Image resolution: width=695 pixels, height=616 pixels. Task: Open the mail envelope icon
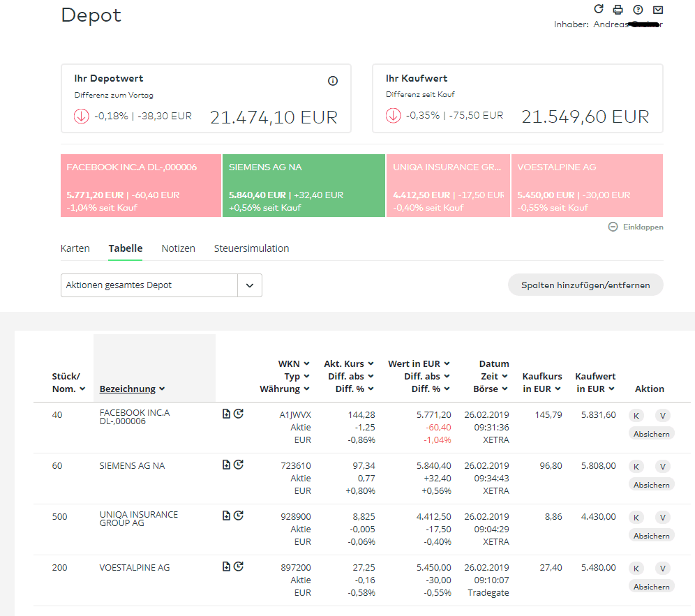click(658, 9)
